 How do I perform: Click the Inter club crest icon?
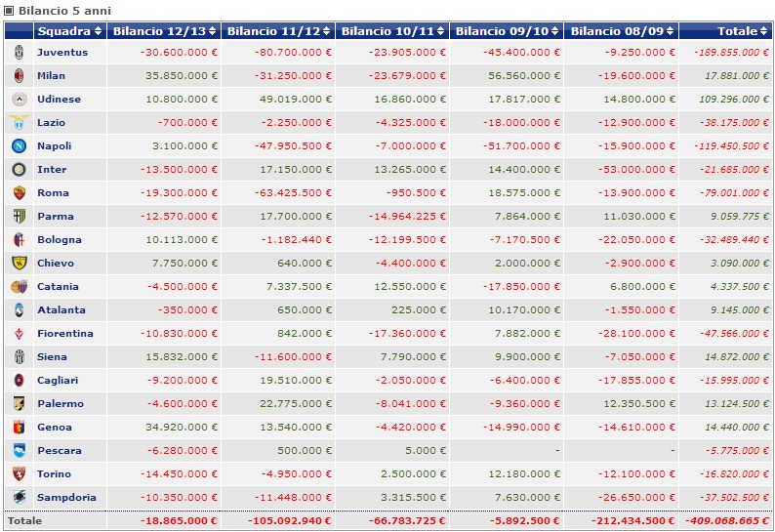[19, 170]
